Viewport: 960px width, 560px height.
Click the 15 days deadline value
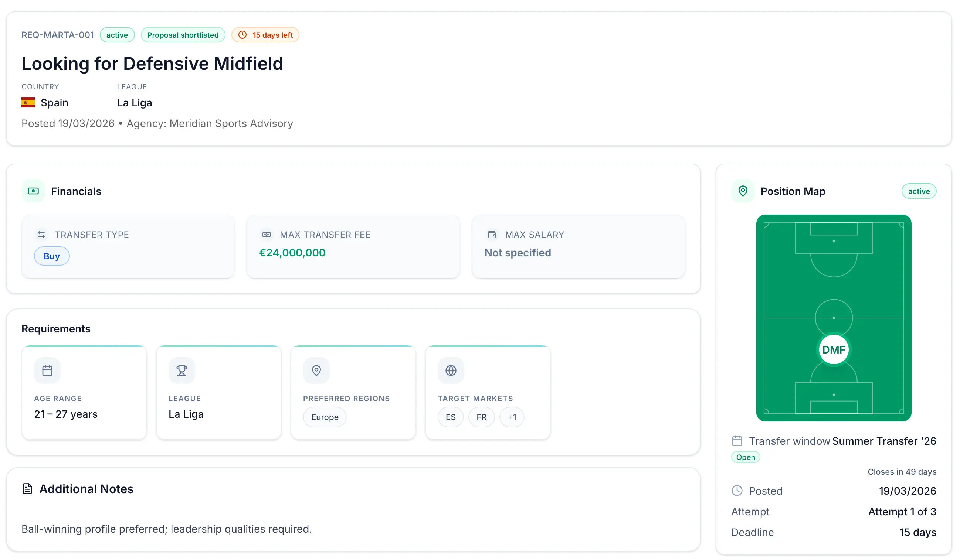point(918,532)
